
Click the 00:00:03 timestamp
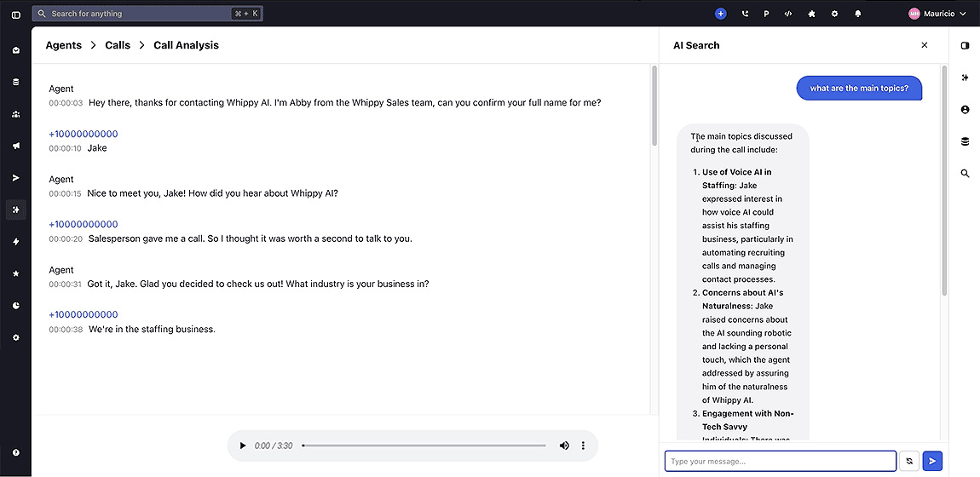66,103
